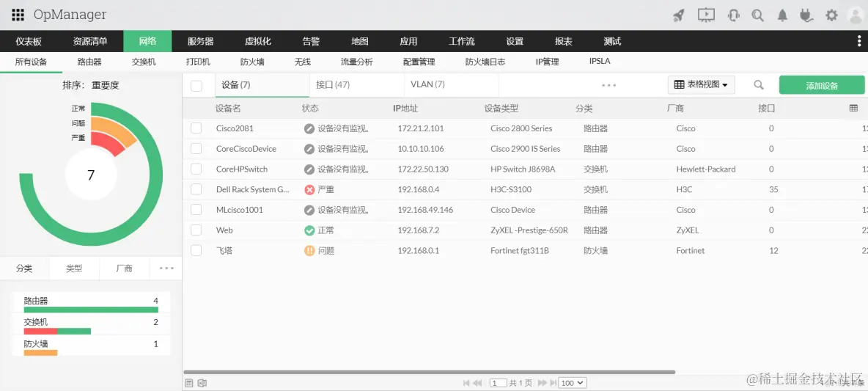Click the power plug integrations icon
The height and width of the screenshot is (391, 868).
(x=806, y=15)
